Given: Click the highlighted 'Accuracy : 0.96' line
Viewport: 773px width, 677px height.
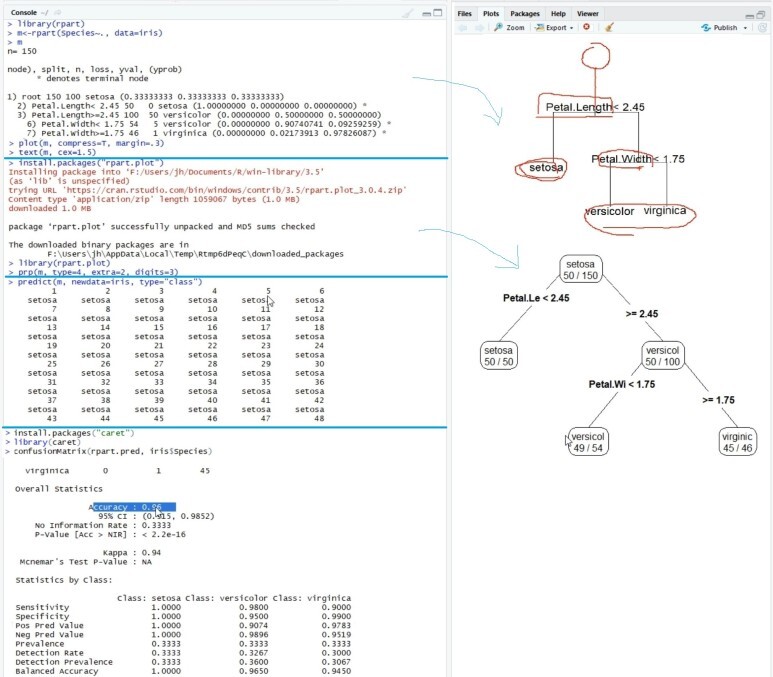Looking at the screenshot, I should click(x=132, y=507).
